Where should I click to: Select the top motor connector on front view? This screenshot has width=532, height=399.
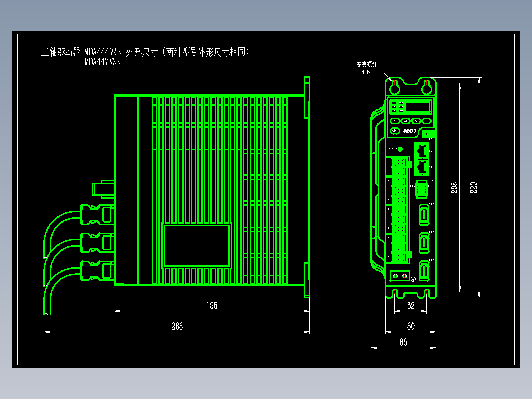424,215
